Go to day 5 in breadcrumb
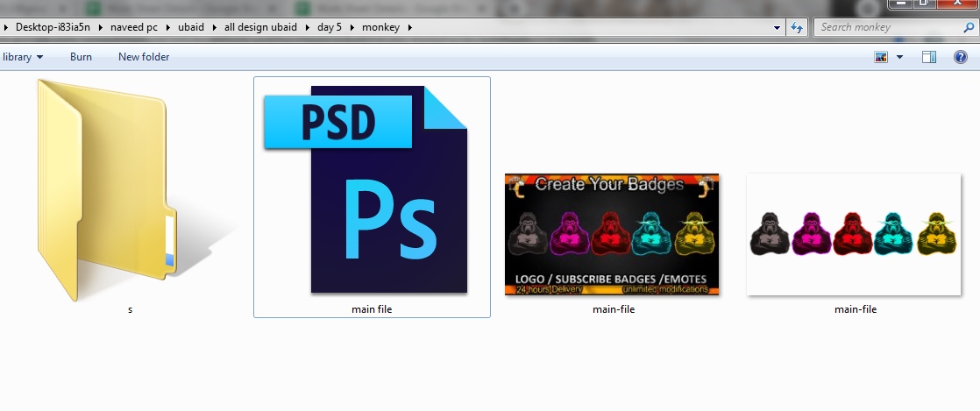Image resolution: width=980 pixels, height=411 pixels. 330,27
